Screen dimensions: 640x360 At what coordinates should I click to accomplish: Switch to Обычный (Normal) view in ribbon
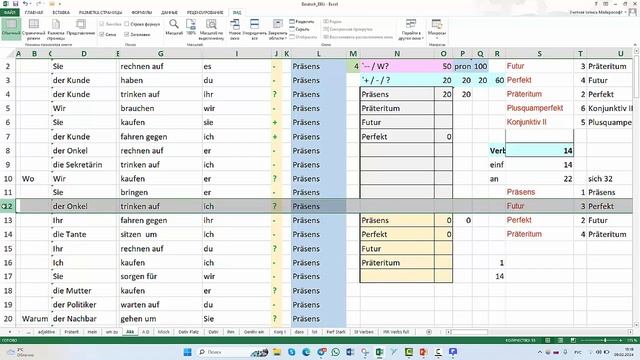(x=11, y=29)
